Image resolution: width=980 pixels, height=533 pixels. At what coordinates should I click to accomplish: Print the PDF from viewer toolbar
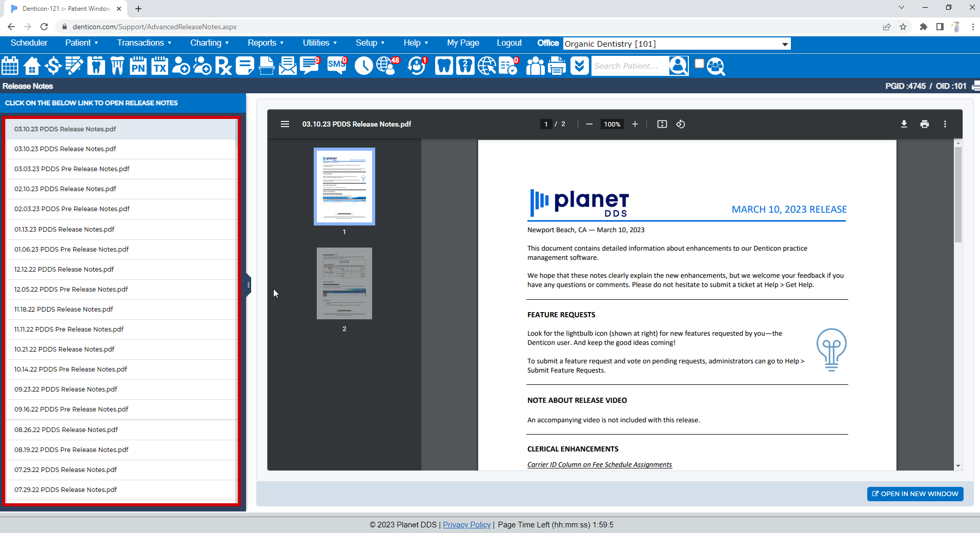tap(925, 124)
